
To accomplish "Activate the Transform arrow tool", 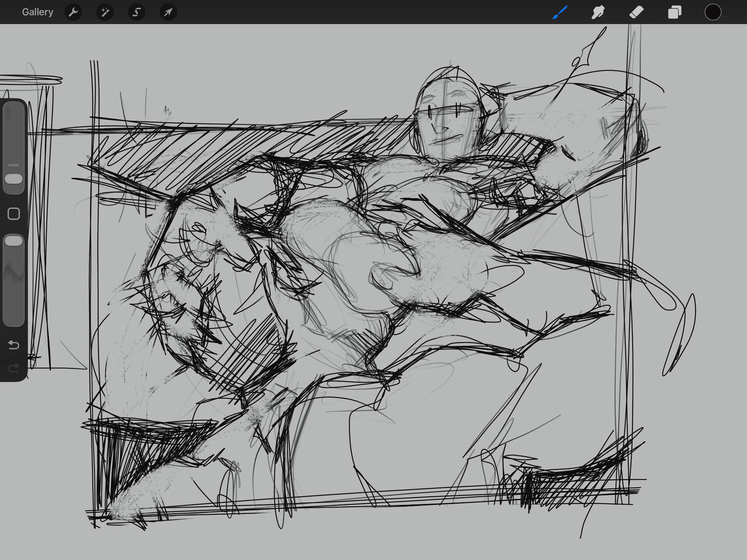I will (168, 12).
